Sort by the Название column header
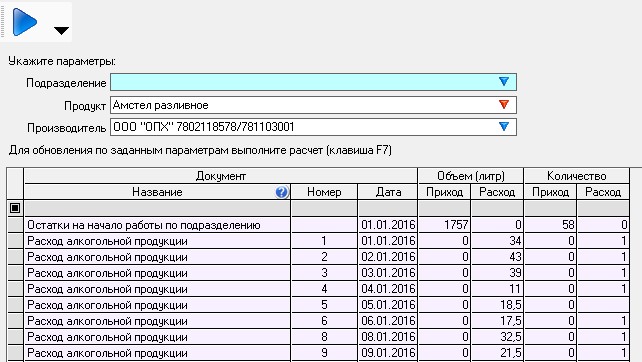 [157, 192]
